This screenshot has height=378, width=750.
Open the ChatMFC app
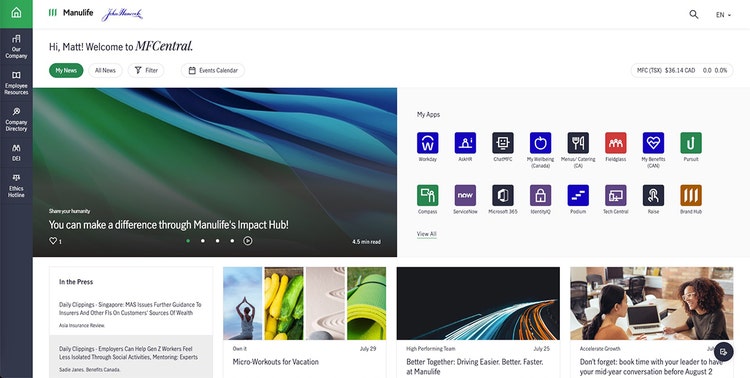tap(503, 143)
